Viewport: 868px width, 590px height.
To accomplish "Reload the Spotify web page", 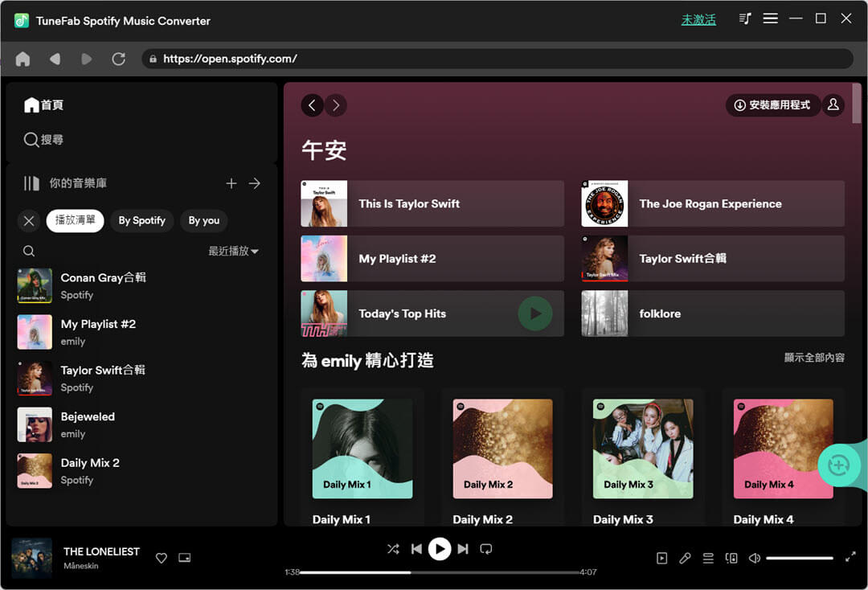I will click(118, 59).
